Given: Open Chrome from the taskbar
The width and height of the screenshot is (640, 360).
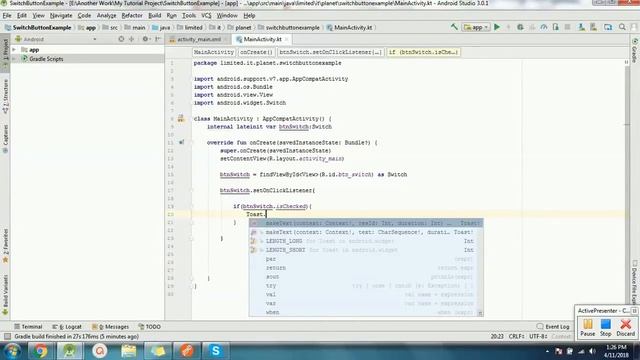Looking at the screenshot, I should 40,351.
